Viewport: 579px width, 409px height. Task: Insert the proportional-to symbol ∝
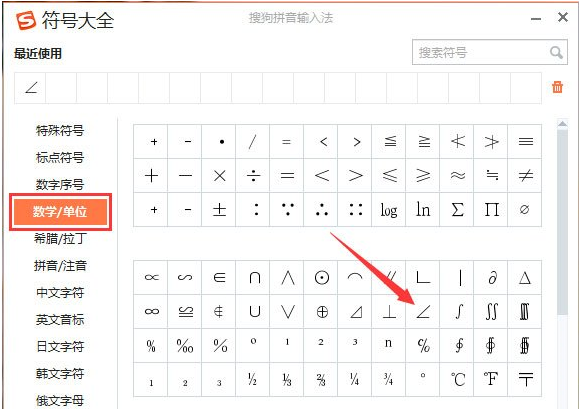pyautogui.click(x=151, y=278)
